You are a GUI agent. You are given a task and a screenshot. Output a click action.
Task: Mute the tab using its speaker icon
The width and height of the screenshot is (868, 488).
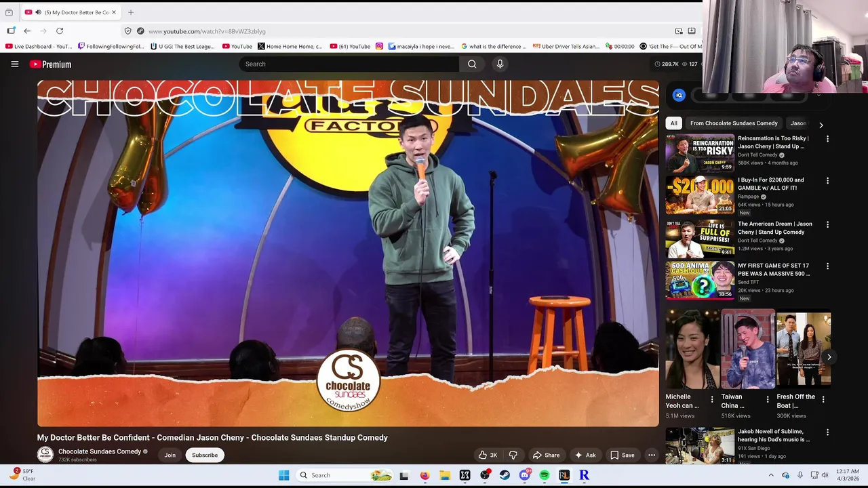point(38,12)
